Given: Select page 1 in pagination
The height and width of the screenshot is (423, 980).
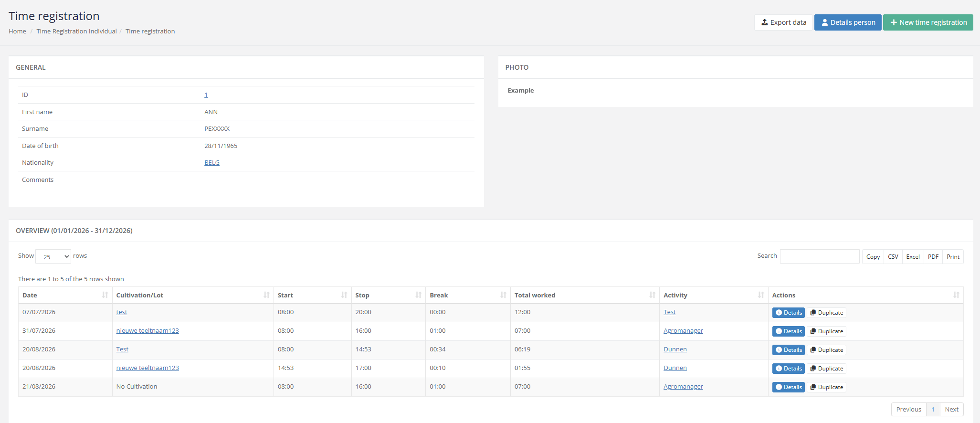Looking at the screenshot, I should click(933, 409).
